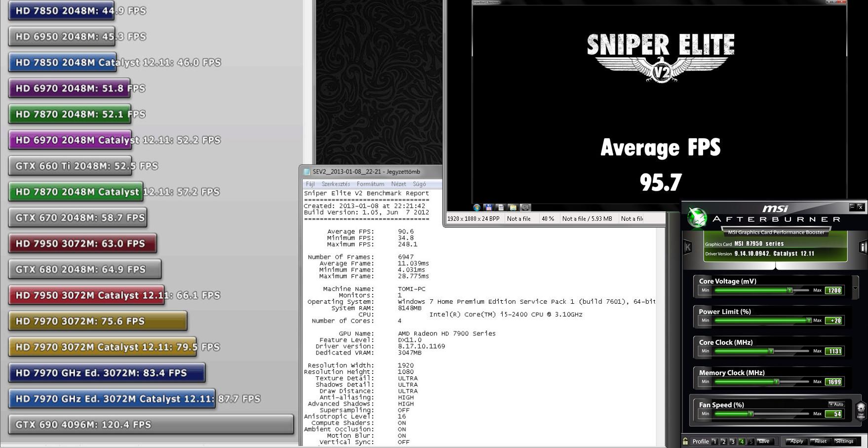Viewport: 868px width, 448px height.
Task: Click the Afterburner green jet logo
Action: tap(698, 218)
